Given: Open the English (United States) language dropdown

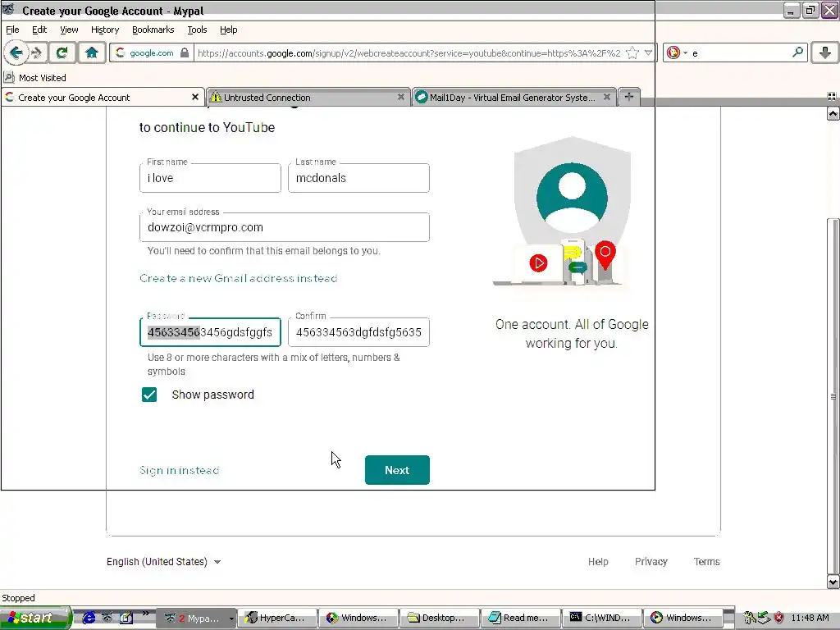Looking at the screenshot, I should click(164, 561).
